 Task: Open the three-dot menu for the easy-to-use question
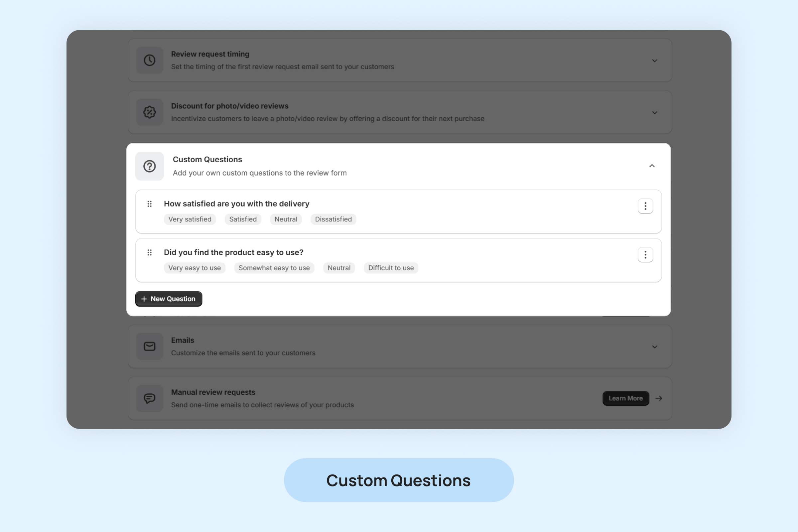(x=645, y=255)
